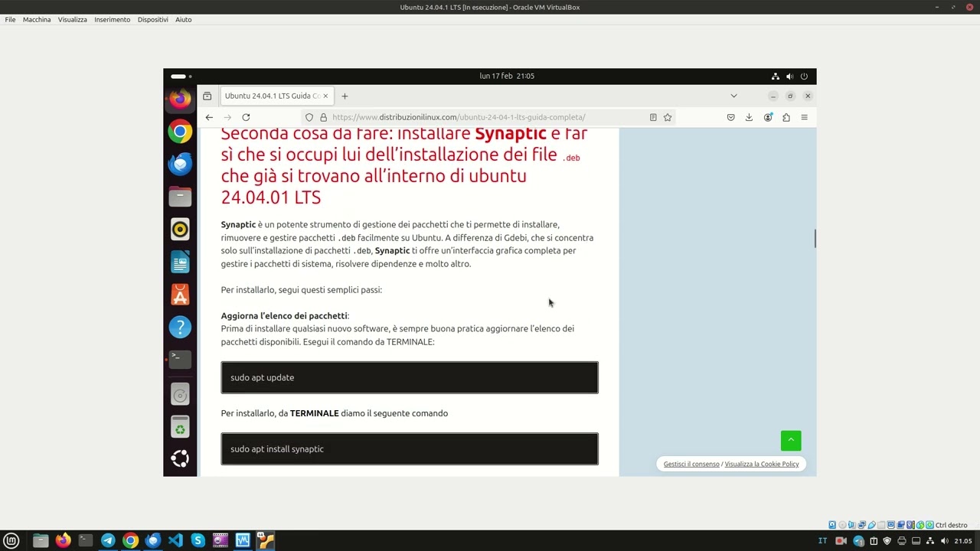Switch the IT keyboard layout indicator
The image size is (980, 551).
point(823,541)
